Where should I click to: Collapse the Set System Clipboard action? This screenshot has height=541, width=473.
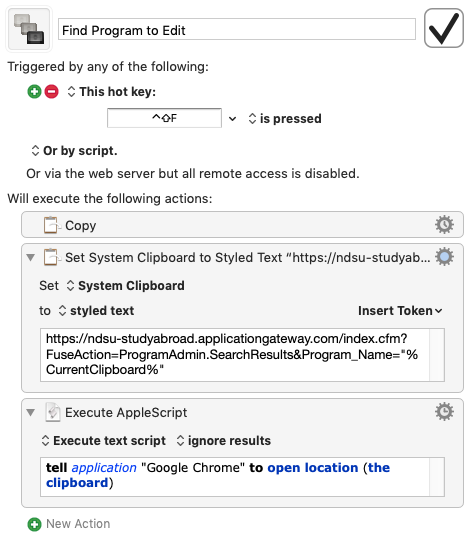pos(31,257)
